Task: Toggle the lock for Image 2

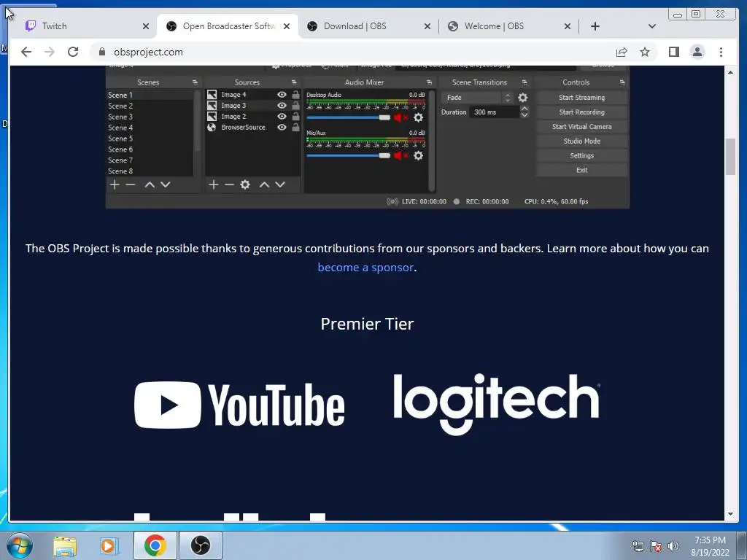Action: (295, 116)
